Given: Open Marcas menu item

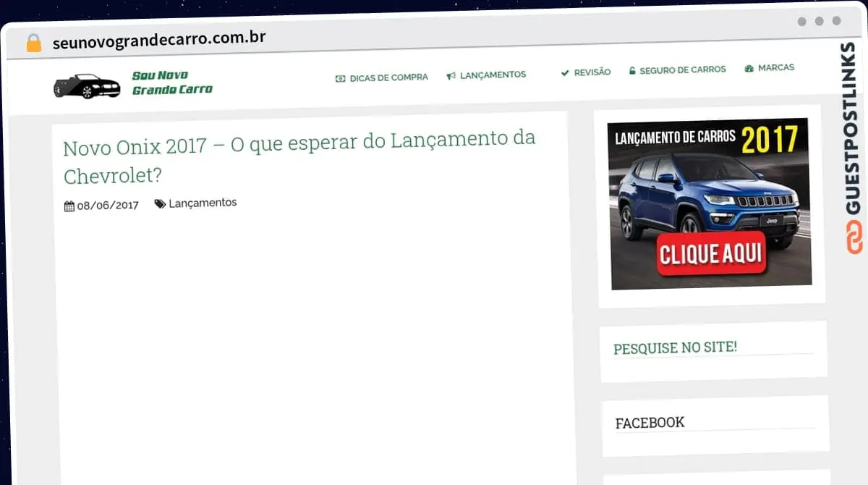Looking at the screenshot, I should click(776, 67).
